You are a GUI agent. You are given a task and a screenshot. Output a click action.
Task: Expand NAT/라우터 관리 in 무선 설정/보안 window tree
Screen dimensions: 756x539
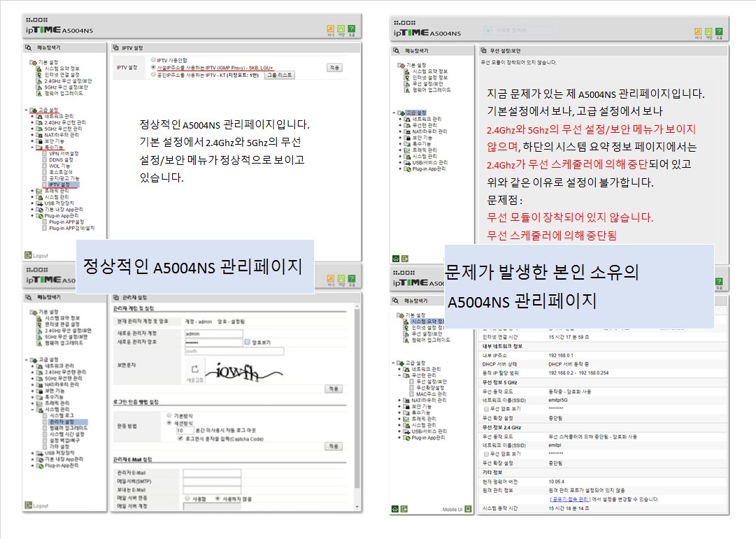(x=400, y=131)
